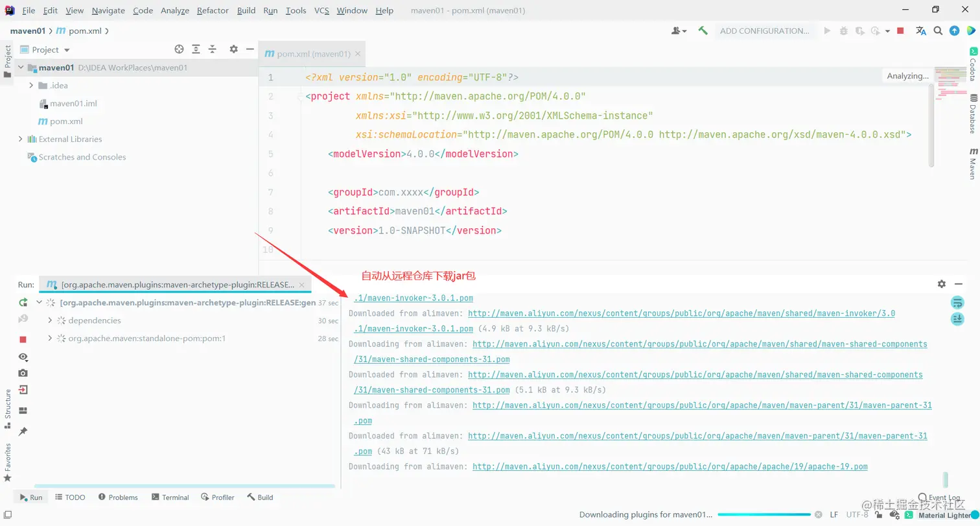Viewport: 980px width, 526px height.
Task: Expand the dependencies run node
Action: tap(51, 320)
